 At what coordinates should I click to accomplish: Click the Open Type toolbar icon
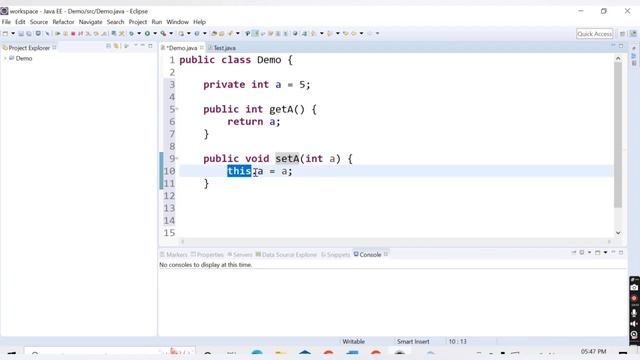[x=214, y=34]
